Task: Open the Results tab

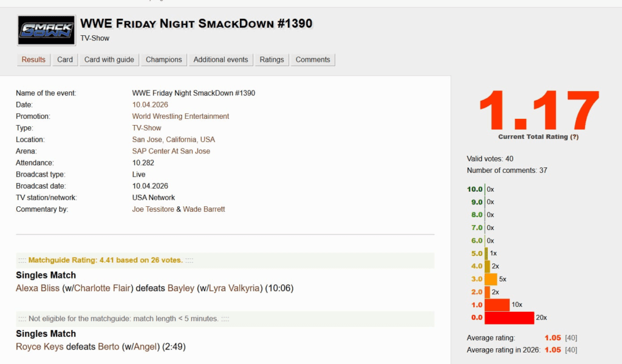Action: [33, 60]
